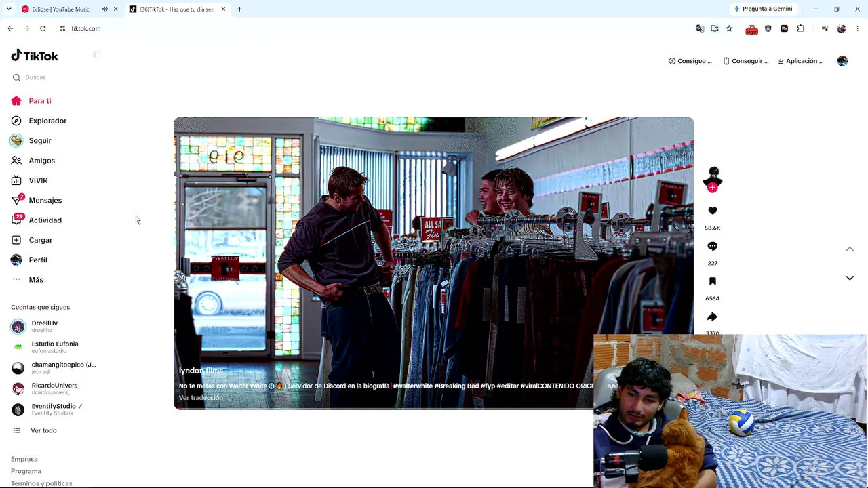This screenshot has height=488, width=868.
Task: Click the shield extension icon
Action: point(768,28)
